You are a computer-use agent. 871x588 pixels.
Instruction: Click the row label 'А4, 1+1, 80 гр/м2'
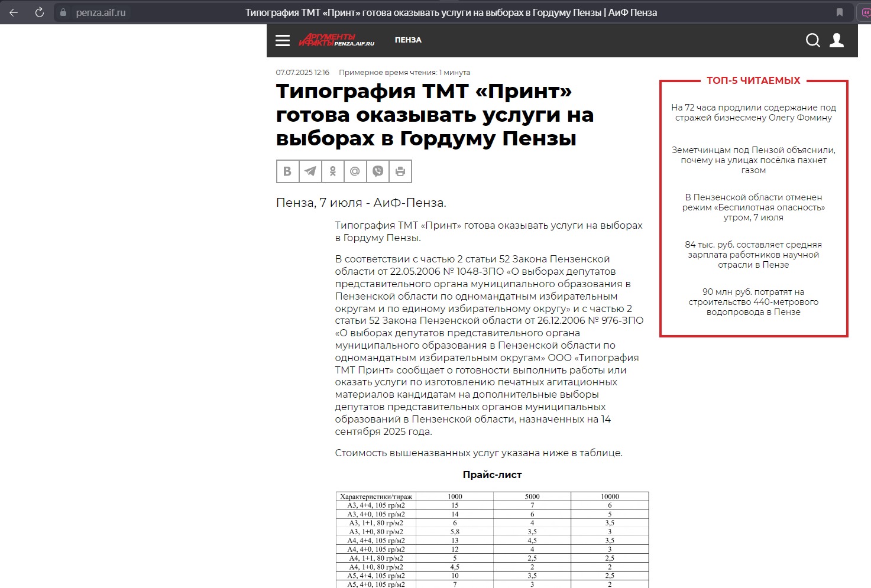point(376,558)
